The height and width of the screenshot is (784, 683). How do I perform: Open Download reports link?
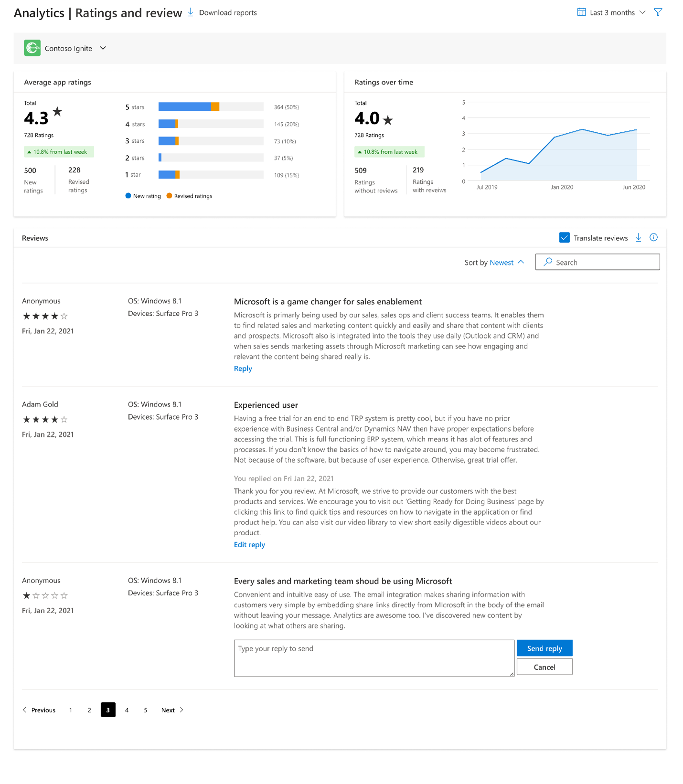coord(228,13)
